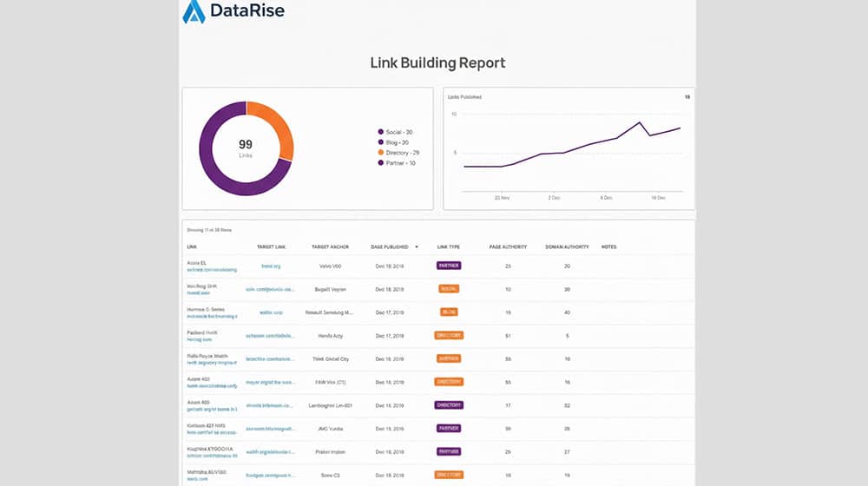868x486 pixels.
Task: Open the target link in the FAW Vita row
Action: pos(270,383)
